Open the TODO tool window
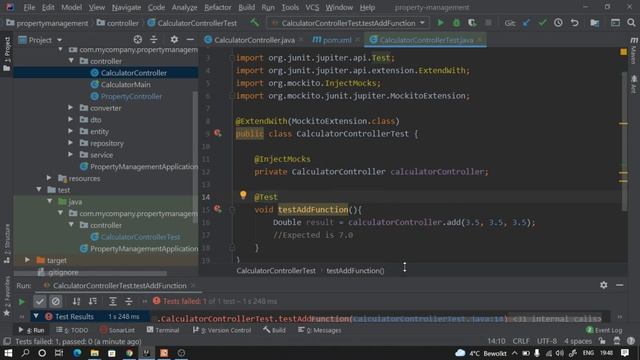Image resolution: width=640 pixels, height=360 pixels. 72,330
